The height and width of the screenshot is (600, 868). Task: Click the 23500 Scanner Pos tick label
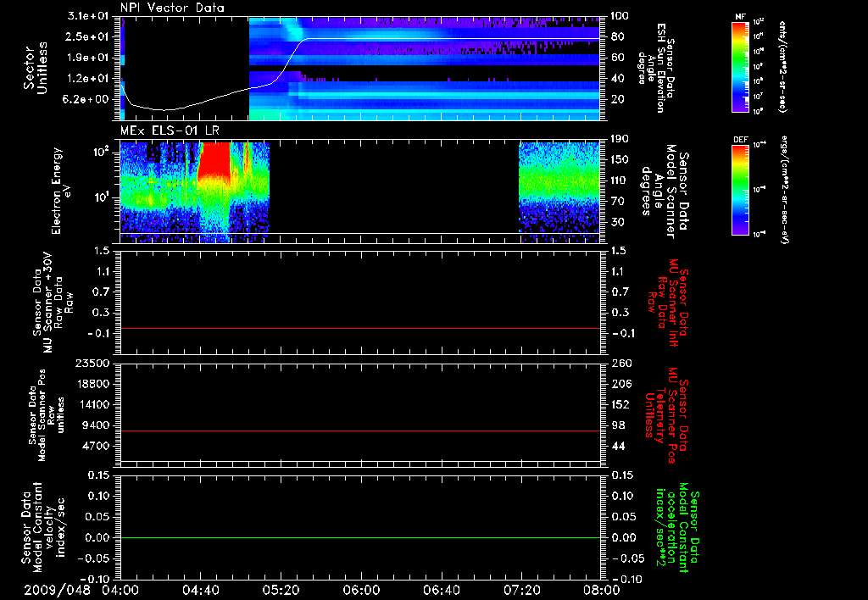(x=92, y=364)
